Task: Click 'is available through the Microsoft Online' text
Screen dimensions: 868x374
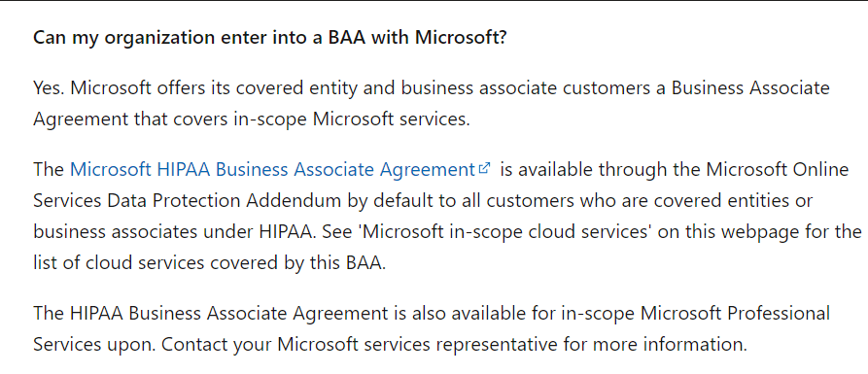Action: tap(674, 169)
